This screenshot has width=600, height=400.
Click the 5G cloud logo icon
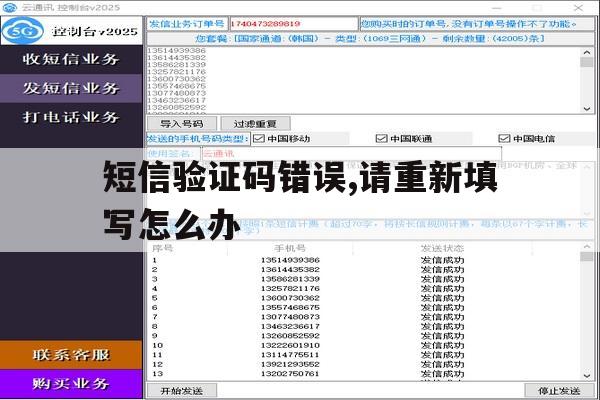coord(23,31)
